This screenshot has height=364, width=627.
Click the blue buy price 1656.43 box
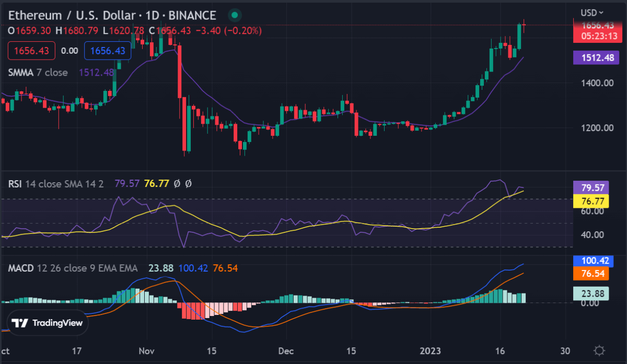[108, 51]
